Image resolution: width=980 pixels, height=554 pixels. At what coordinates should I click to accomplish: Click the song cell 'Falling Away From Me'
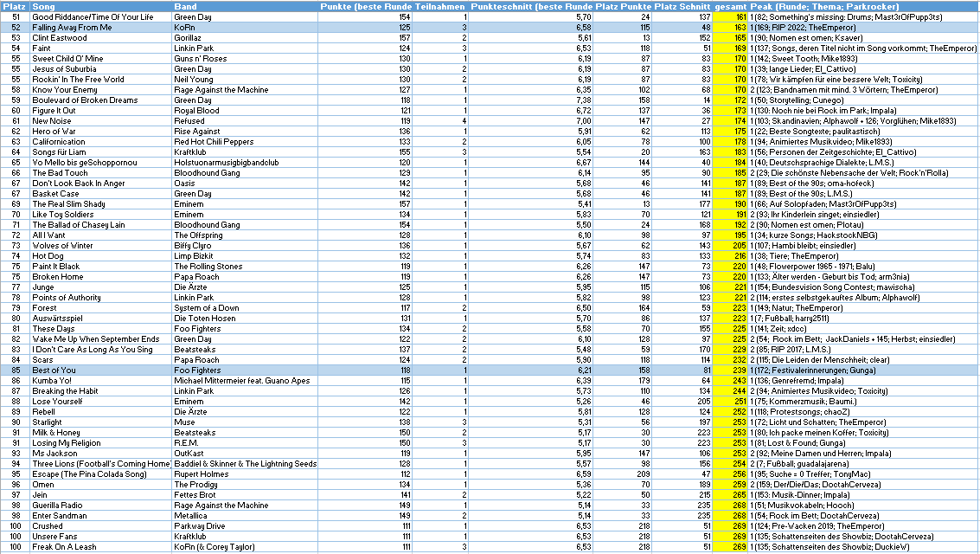pyautogui.click(x=100, y=28)
